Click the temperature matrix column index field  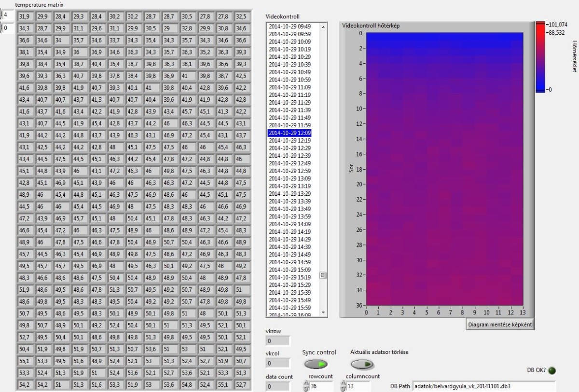pos(8,28)
